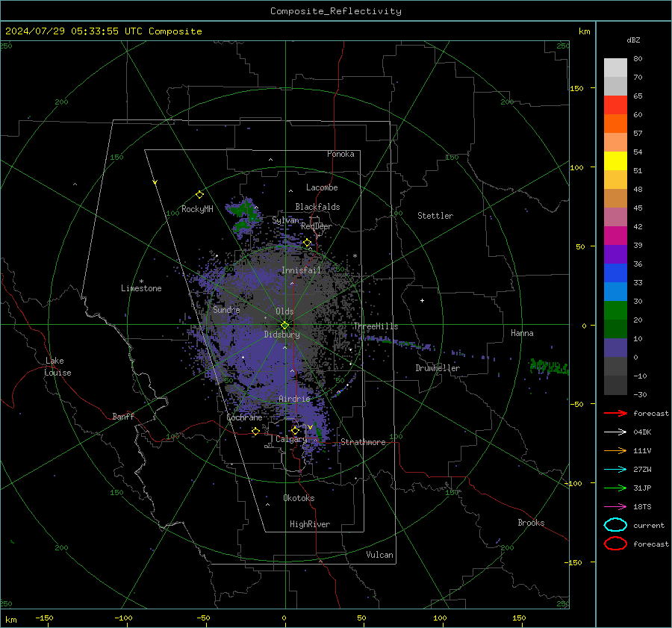This screenshot has height=628, width=672.
Task: Select the red forecast ellipse symbol
Action: click(615, 544)
